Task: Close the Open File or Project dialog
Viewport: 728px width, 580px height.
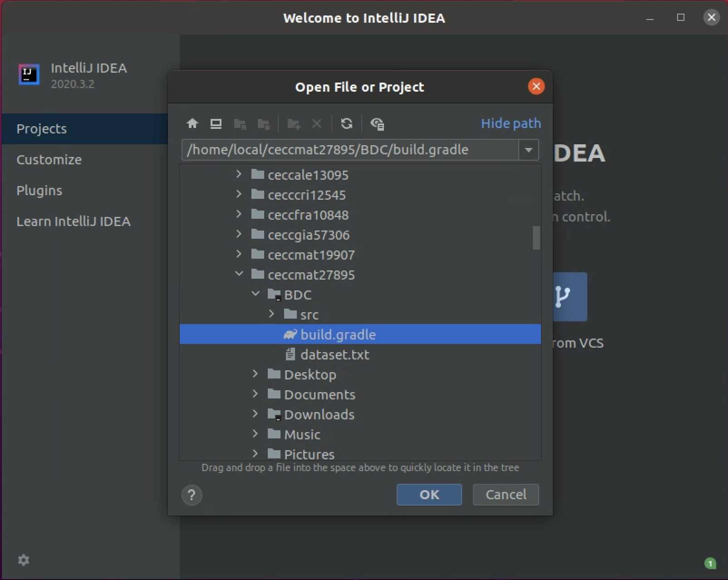Action: (536, 86)
